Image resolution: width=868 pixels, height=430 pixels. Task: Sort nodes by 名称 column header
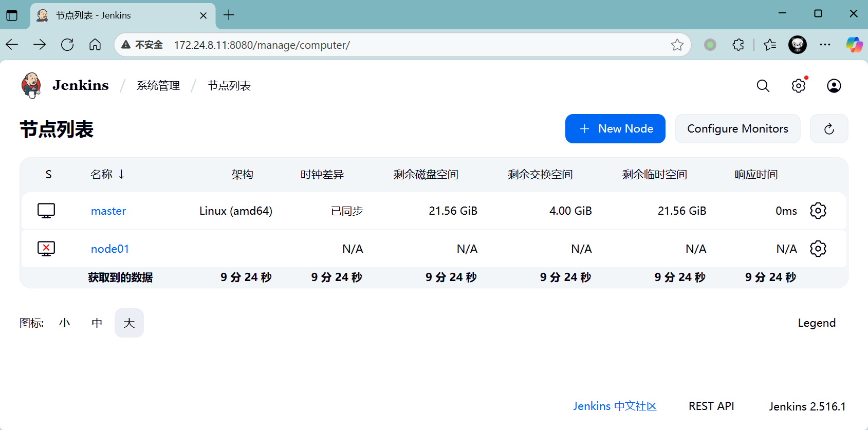click(x=102, y=175)
